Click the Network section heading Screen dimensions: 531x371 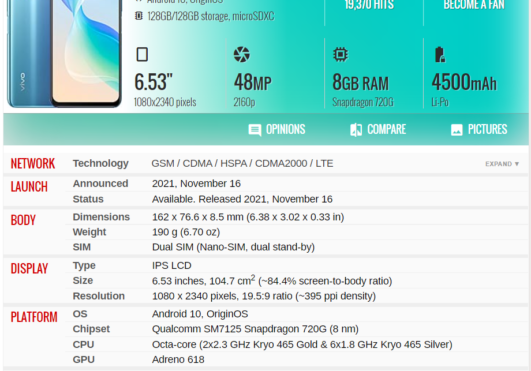pos(33,163)
